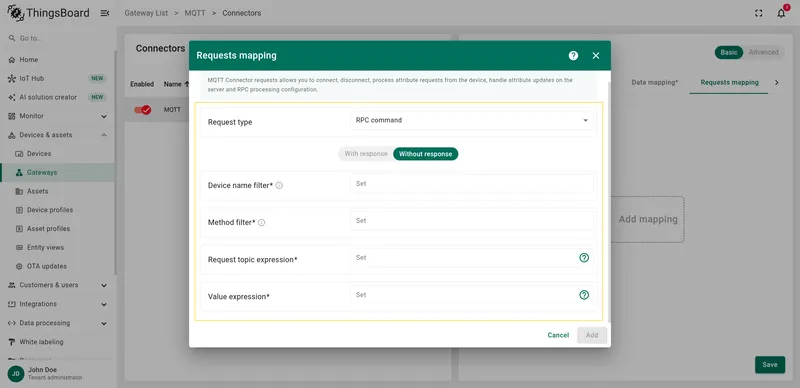This screenshot has height=388, width=800.
Task: Toggle fullscreen mode icon
Action: click(x=759, y=13)
